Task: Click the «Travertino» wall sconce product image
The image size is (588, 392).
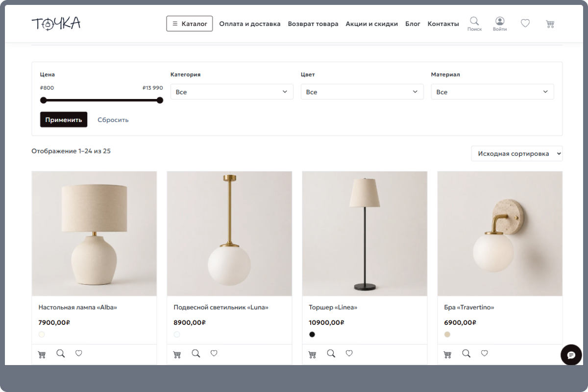Action: (x=500, y=234)
